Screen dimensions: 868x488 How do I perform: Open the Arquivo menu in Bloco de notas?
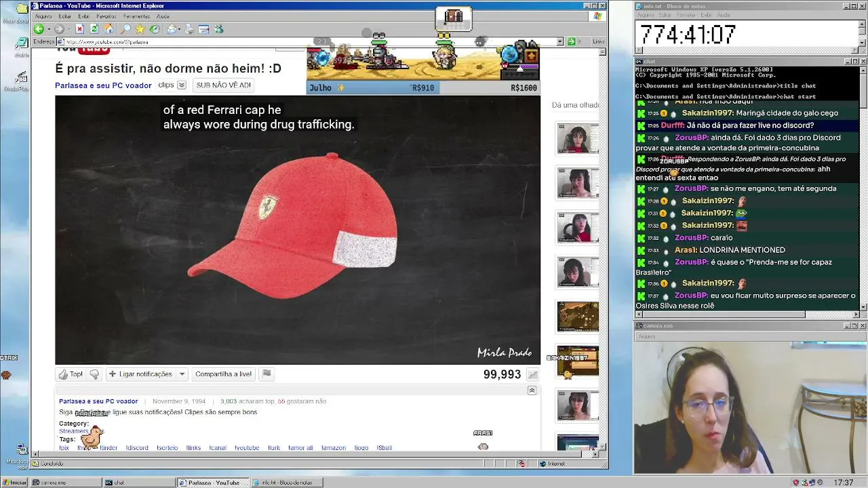tap(646, 15)
